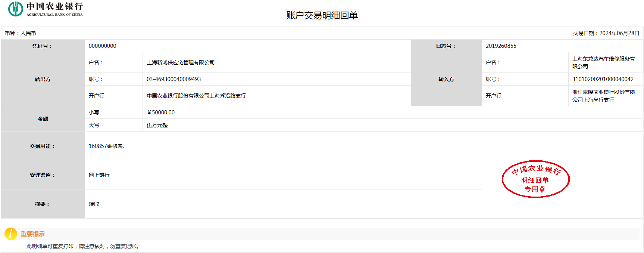
Task: Click the page title 账户交易明细回单
Action: [322, 15]
